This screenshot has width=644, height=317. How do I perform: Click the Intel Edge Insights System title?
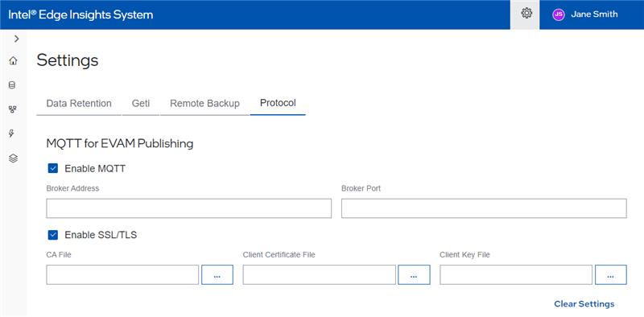pyautogui.click(x=80, y=14)
